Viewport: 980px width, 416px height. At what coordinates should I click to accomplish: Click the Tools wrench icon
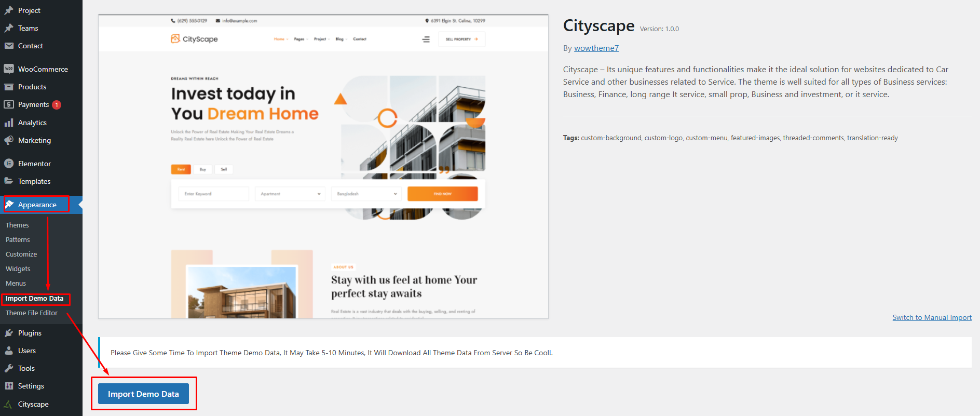tap(9, 368)
